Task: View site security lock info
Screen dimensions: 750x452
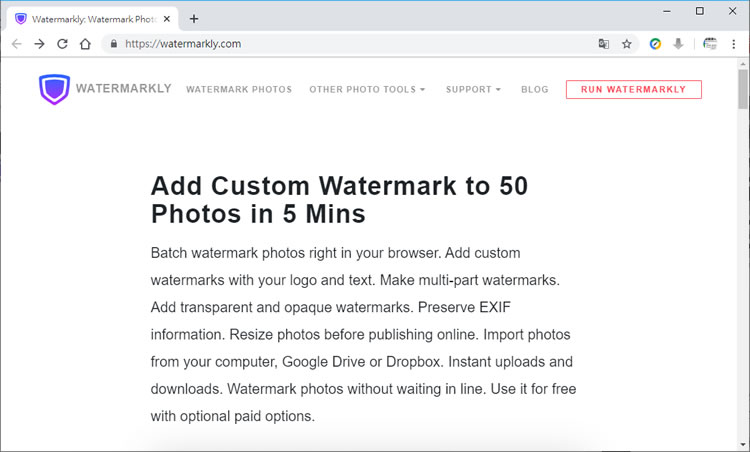Action: tap(113, 44)
